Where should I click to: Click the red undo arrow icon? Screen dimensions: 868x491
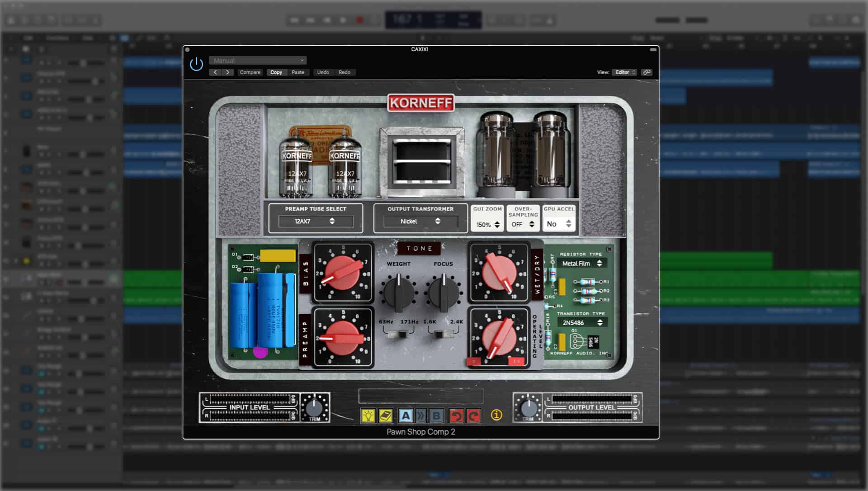pyautogui.click(x=456, y=415)
